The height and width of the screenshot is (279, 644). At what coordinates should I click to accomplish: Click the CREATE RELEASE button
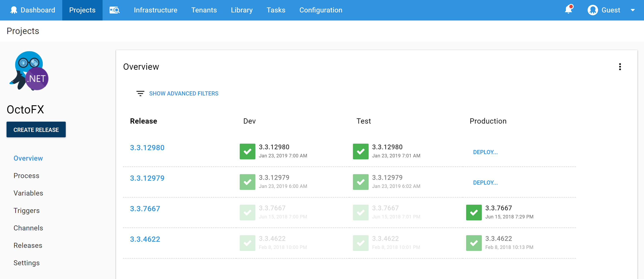pos(36,129)
